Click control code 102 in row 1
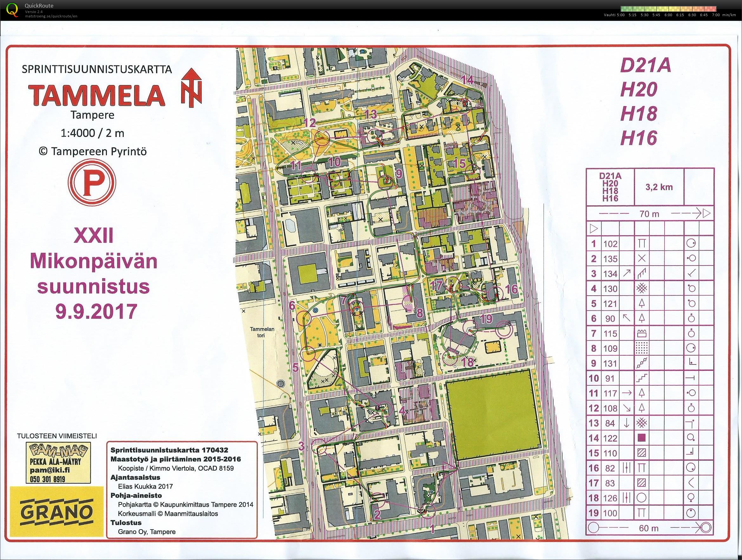Viewport: 742px width, 560px height. tap(610, 244)
